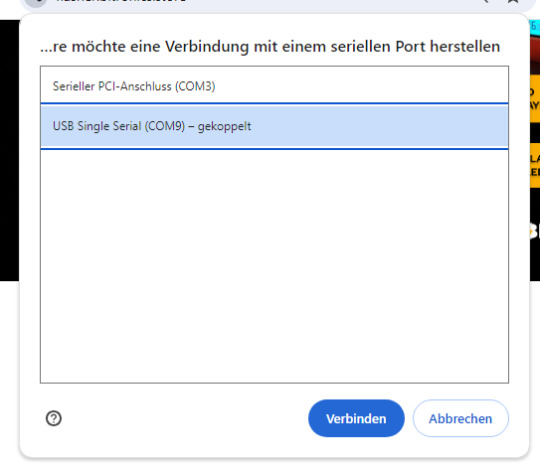The width and height of the screenshot is (540, 470).
Task: Open the lower orange banner on right edge
Action: pyautogui.click(x=535, y=166)
